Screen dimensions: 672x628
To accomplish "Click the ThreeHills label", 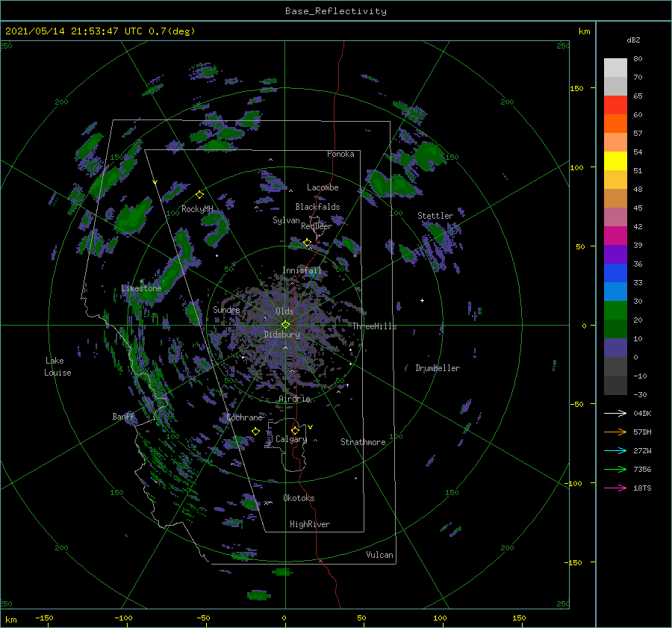I will (375, 326).
